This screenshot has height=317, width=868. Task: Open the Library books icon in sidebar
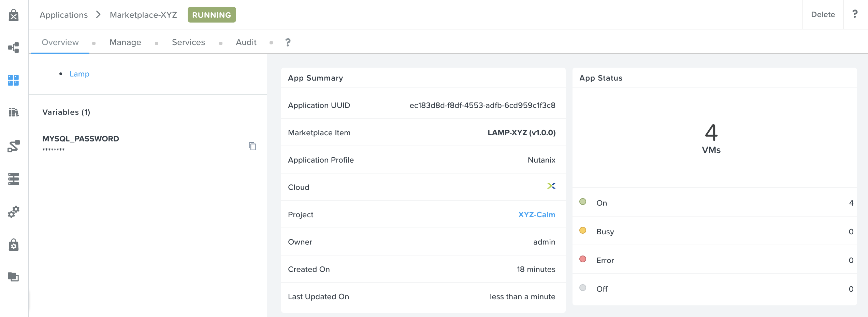pyautogui.click(x=14, y=112)
